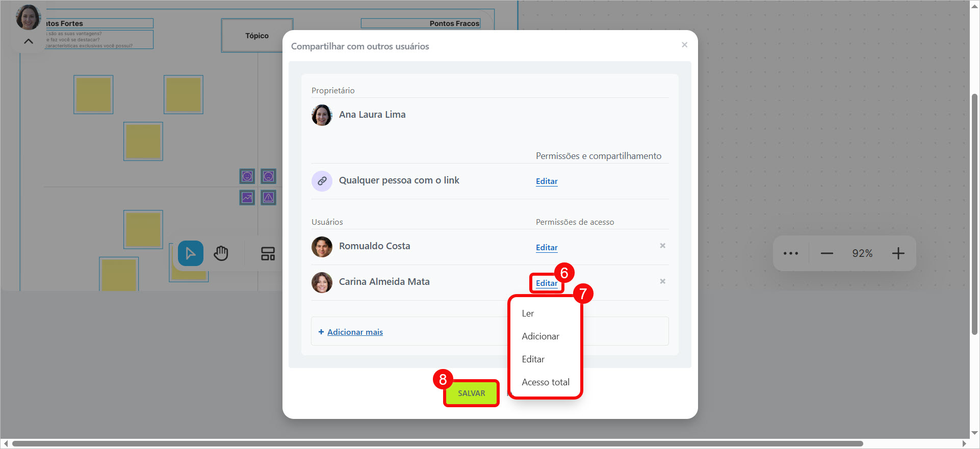This screenshot has height=449, width=980.
Task: Activate the hand pan tool
Action: click(221, 253)
